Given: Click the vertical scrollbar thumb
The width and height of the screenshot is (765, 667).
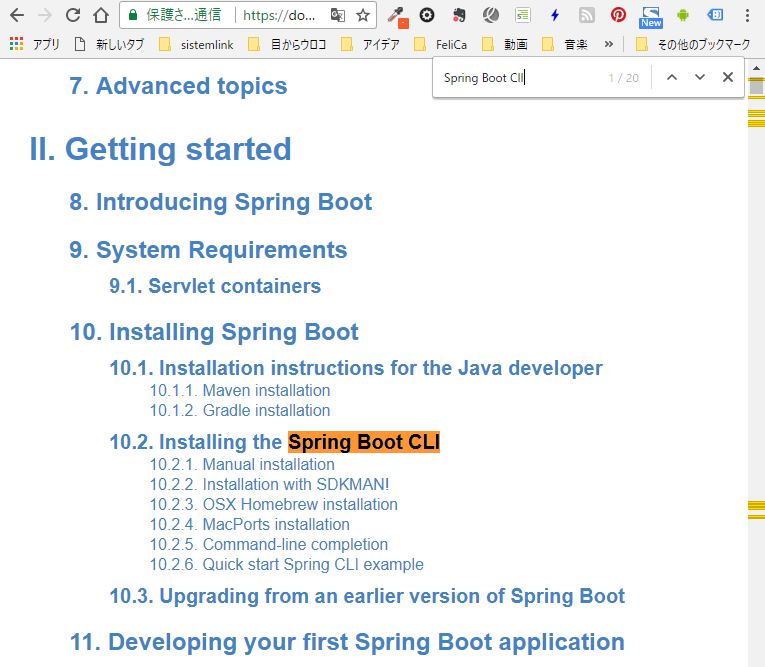Looking at the screenshot, I should click(756, 86).
